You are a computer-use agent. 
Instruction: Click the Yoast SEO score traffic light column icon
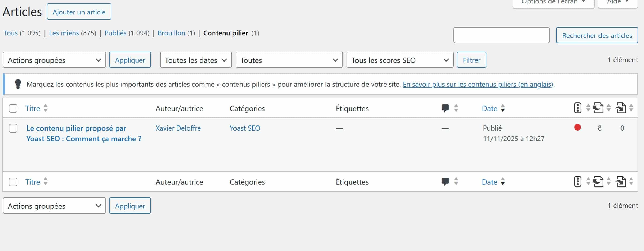[x=577, y=108]
